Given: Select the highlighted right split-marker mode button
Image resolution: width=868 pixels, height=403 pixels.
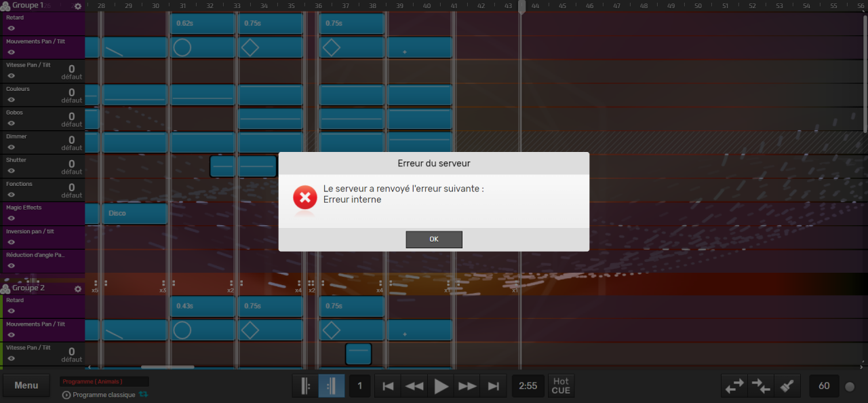Looking at the screenshot, I should [x=332, y=386].
